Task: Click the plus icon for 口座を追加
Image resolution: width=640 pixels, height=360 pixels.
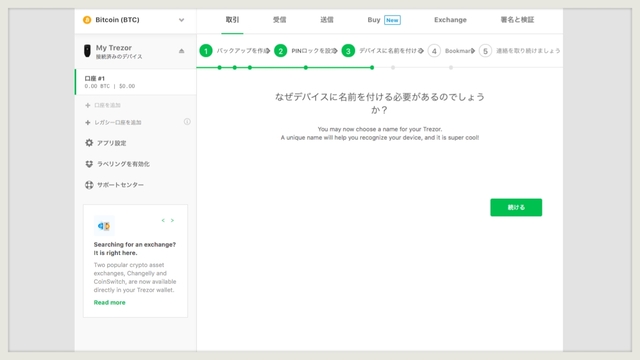Action: click(x=87, y=105)
